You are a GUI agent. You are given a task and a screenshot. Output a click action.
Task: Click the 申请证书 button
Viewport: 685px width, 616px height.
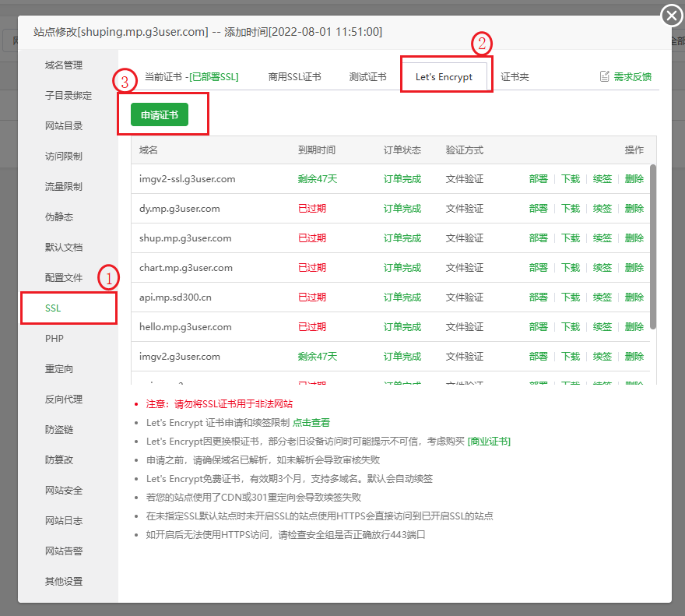pos(160,114)
